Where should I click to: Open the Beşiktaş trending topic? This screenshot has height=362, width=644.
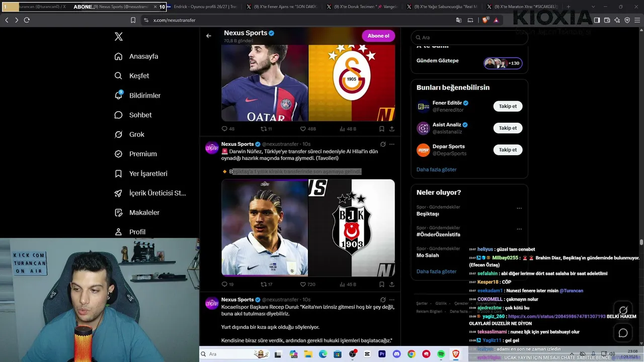(x=428, y=214)
